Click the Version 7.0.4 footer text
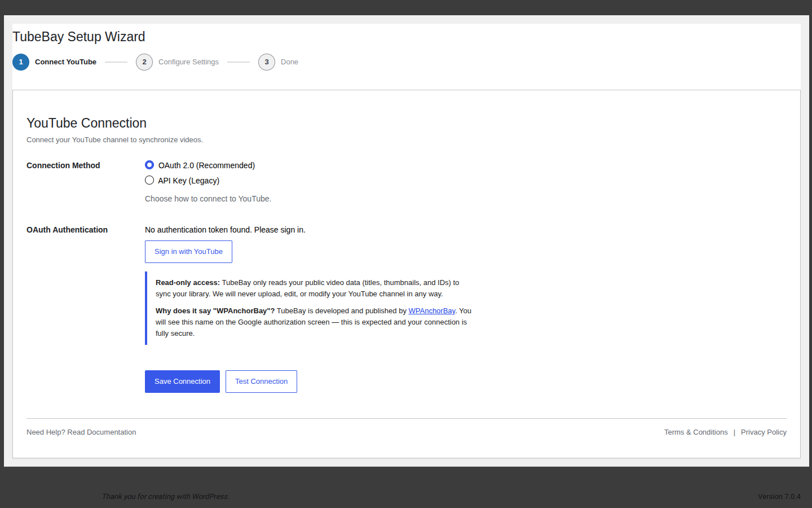Screen dimensions: 812x508 pos(779,497)
